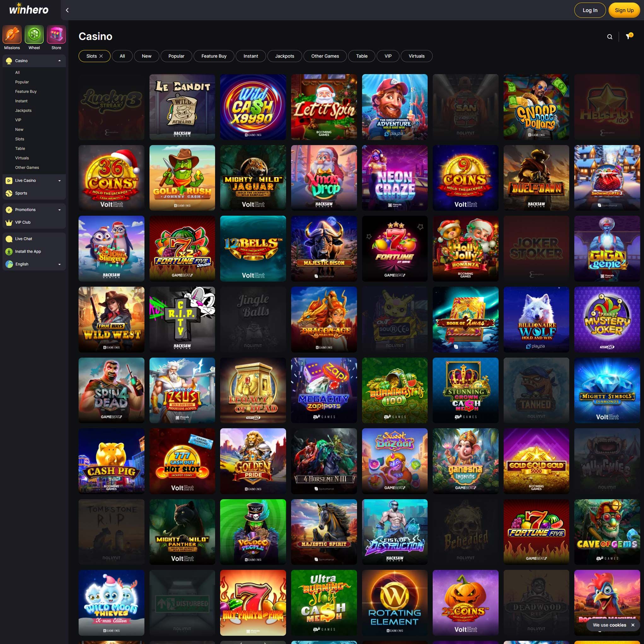Expand the Live Casino section
Screen dimensions: 644x644
(60, 181)
